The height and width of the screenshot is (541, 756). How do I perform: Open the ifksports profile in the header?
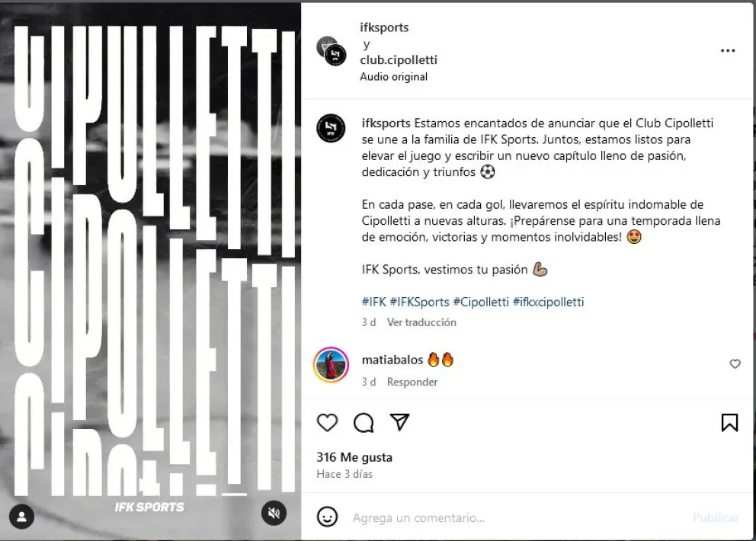point(384,27)
